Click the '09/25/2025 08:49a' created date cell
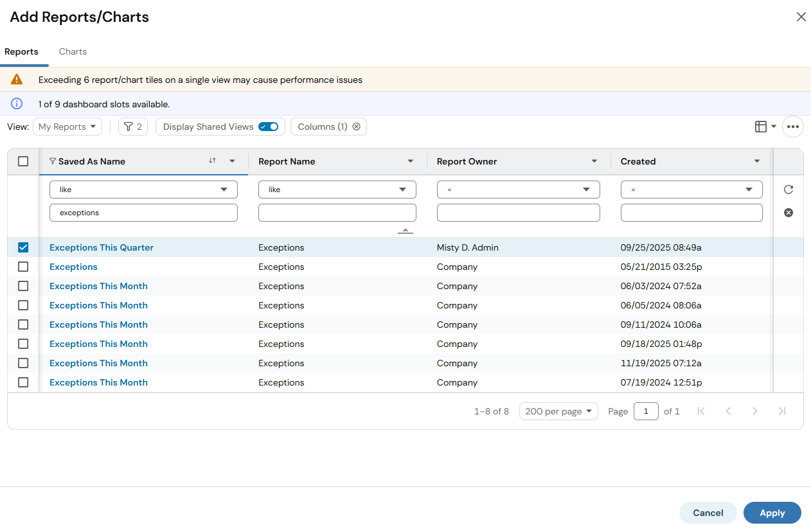Image resolution: width=811 pixels, height=532 pixels. point(661,247)
